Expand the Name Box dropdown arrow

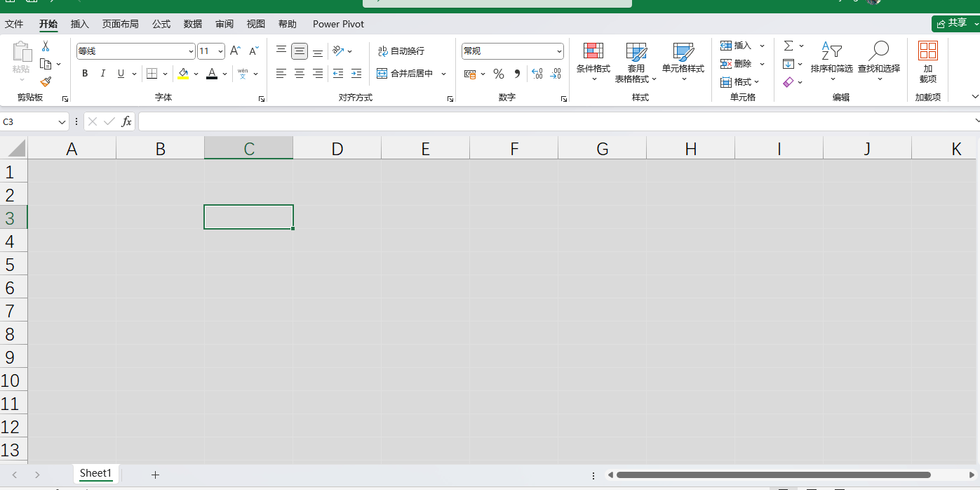point(62,121)
